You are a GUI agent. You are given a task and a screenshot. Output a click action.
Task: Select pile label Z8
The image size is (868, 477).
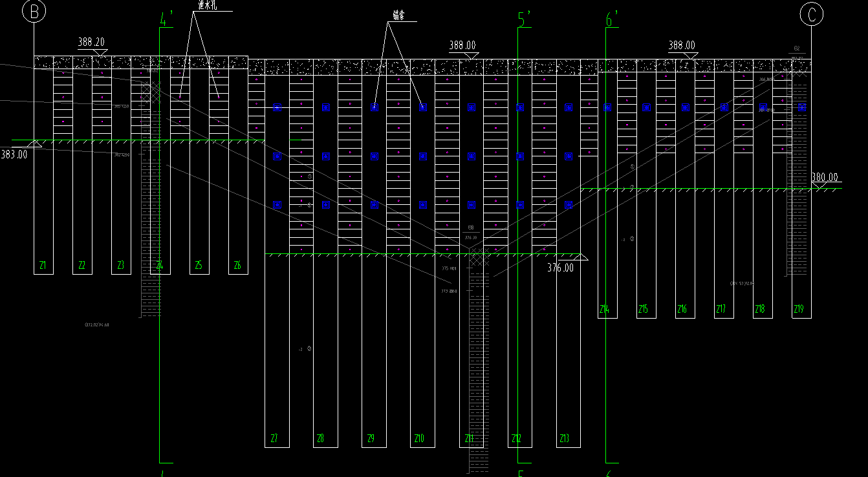click(x=320, y=439)
